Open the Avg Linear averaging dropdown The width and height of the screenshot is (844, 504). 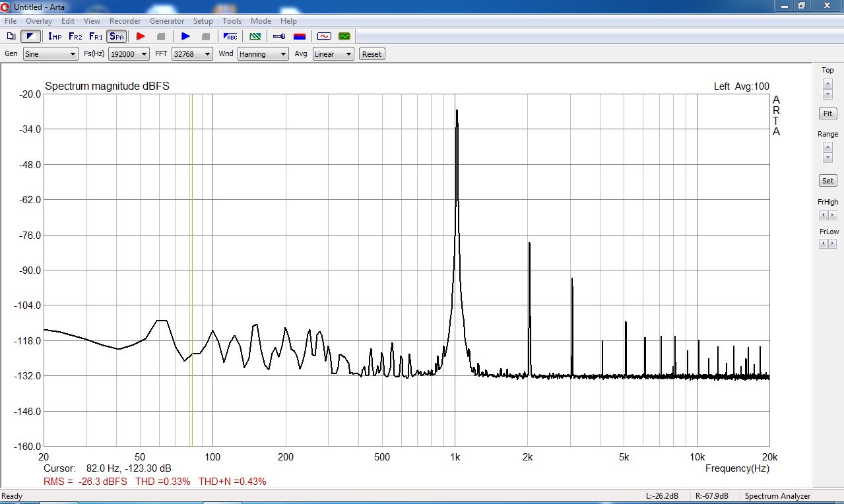click(x=333, y=54)
